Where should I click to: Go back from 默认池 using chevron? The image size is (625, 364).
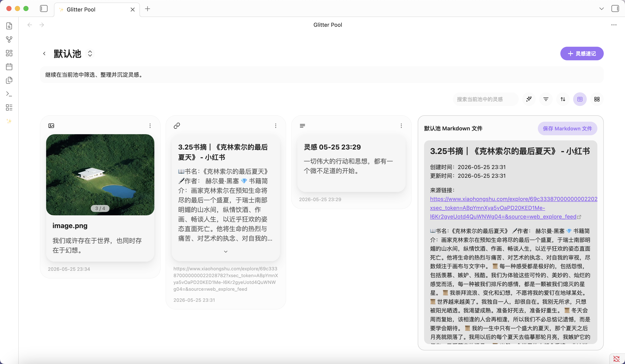pos(44,54)
